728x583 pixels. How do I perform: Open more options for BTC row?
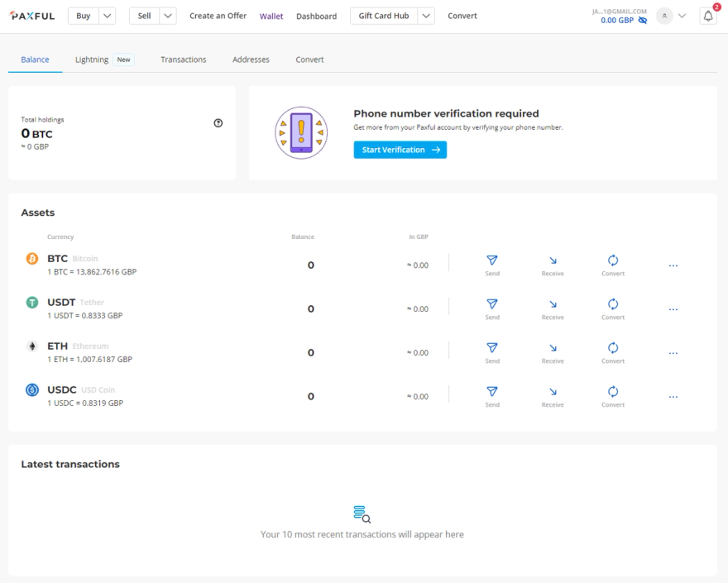pos(673,265)
